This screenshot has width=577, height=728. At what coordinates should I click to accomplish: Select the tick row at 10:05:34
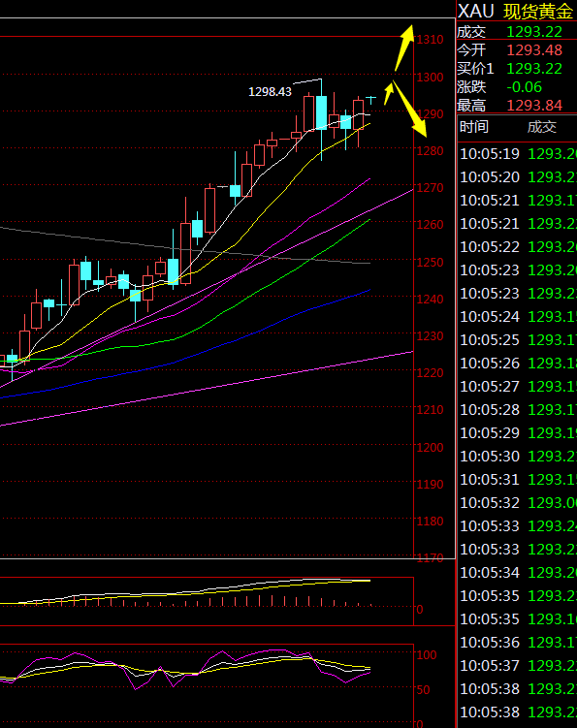click(x=518, y=573)
